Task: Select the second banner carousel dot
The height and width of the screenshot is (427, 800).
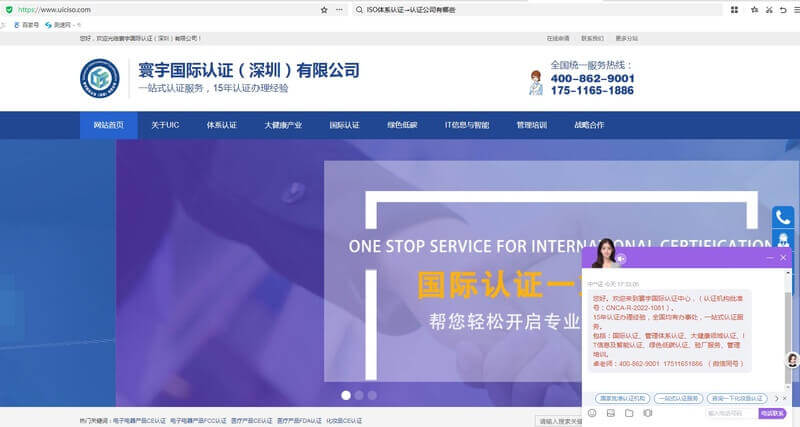Action: [359, 395]
